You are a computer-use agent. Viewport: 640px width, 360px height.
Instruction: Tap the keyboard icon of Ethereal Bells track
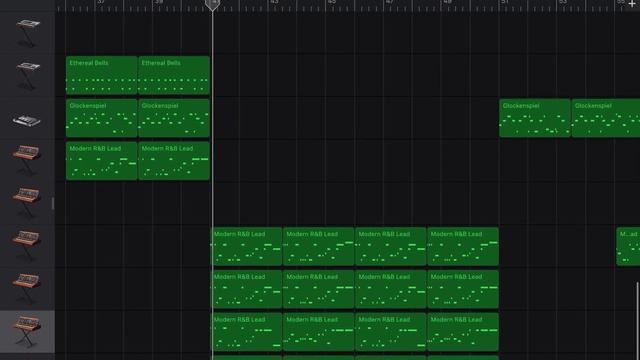[28, 76]
